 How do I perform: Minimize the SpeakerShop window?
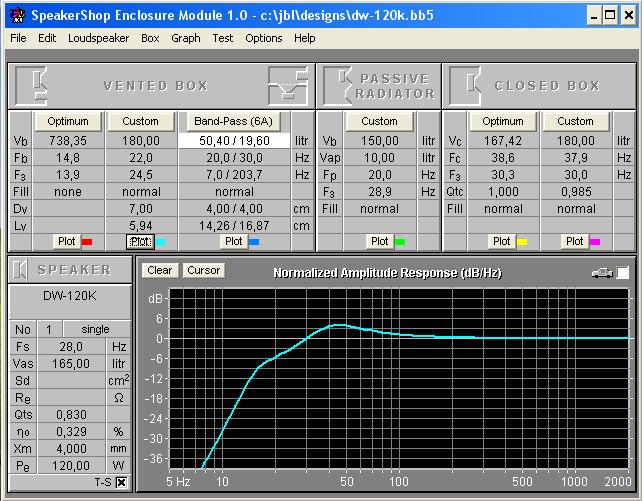(x=594, y=16)
